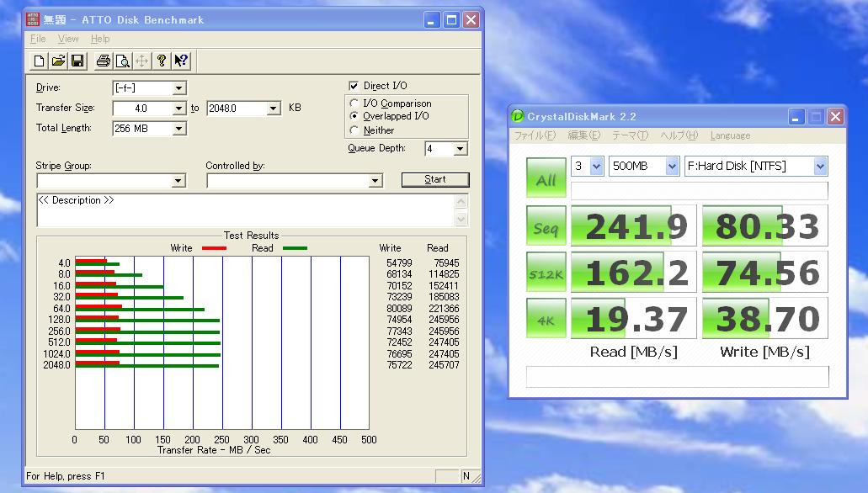Click the Print Preview icon in ATTO toolbar
868x493 pixels.
[122, 61]
